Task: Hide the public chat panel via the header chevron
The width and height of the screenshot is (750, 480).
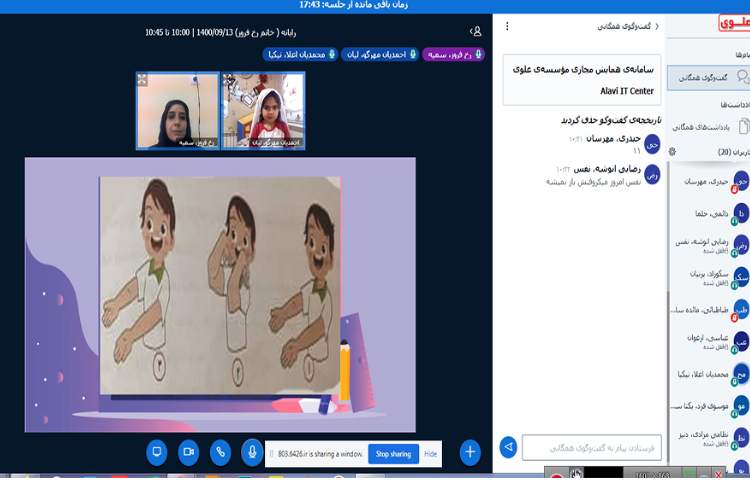Action: click(x=629, y=26)
